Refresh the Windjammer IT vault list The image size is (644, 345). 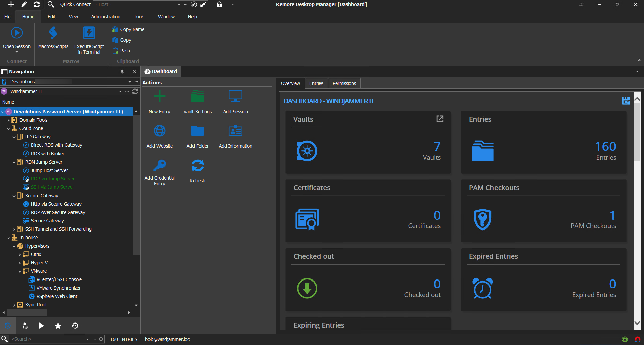pos(135,91)
